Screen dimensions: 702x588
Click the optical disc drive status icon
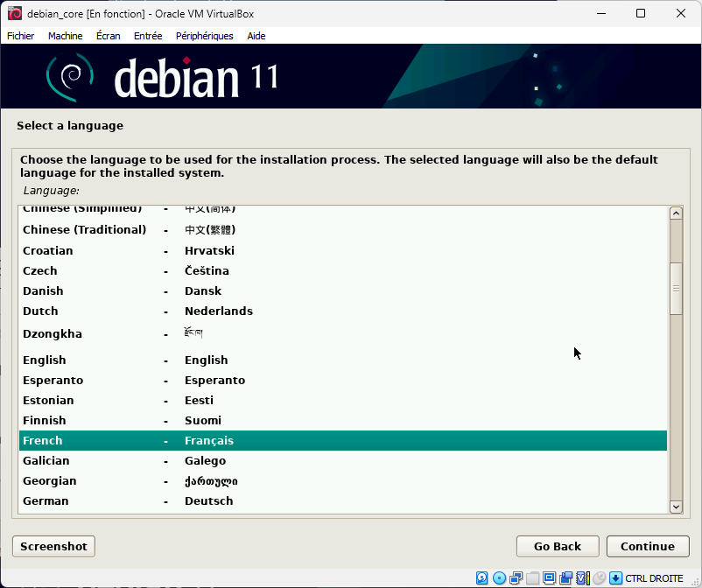[x=499, y=577]
